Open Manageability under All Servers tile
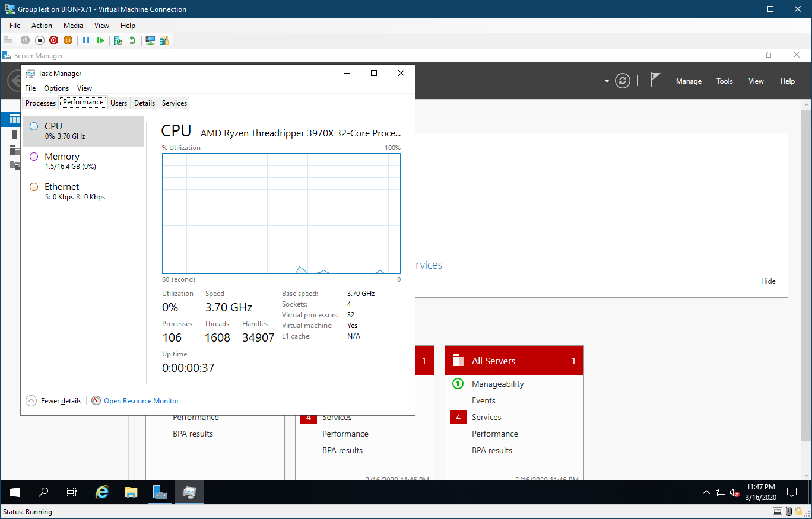 click(497, 384)
